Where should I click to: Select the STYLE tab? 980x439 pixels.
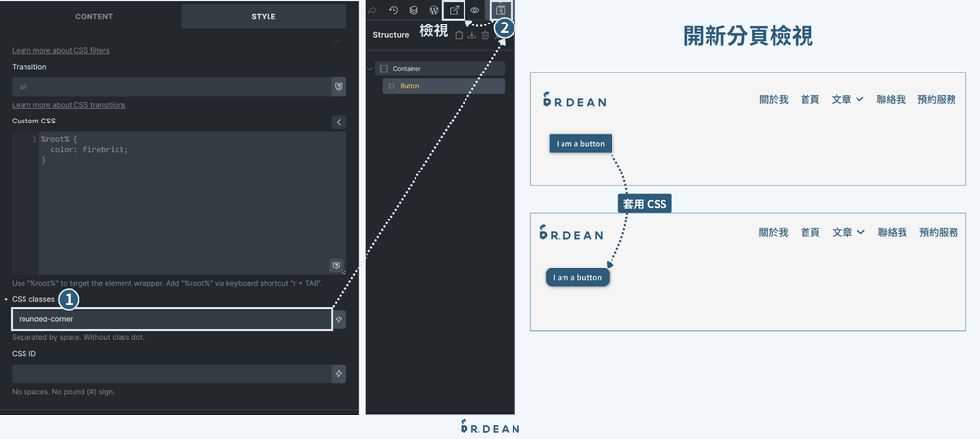pyautogui.click(x=264, y=16)
